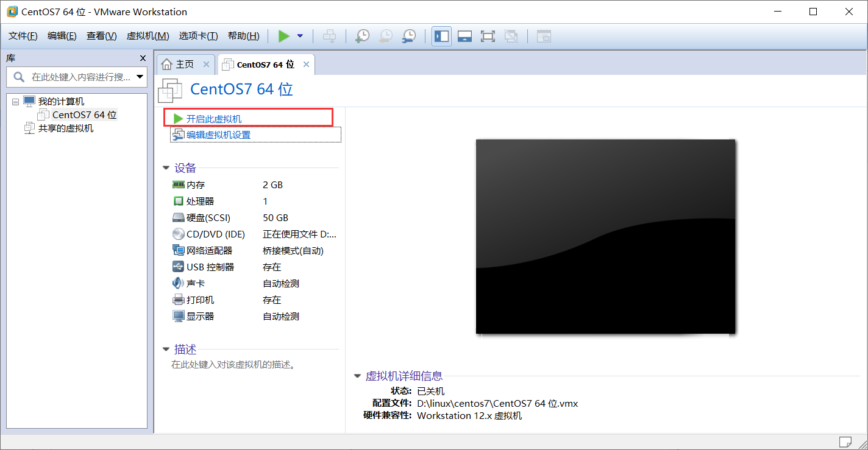
Task: Click the 内存 memory device icon
Action: click(178, 185)
